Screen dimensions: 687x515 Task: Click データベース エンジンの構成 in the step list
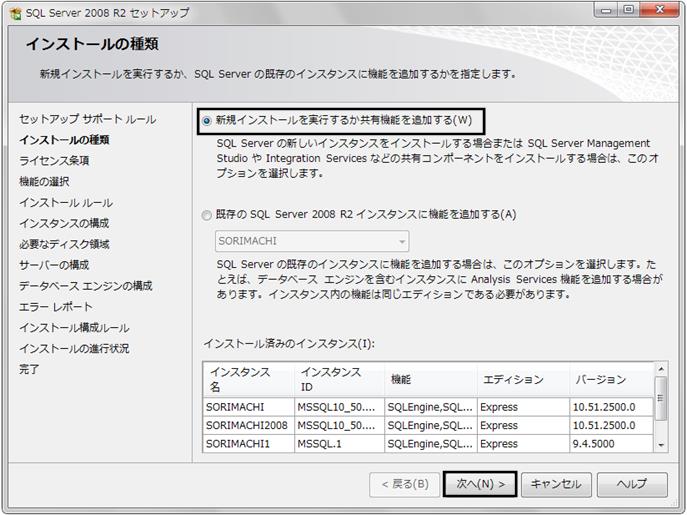point(86,286)
